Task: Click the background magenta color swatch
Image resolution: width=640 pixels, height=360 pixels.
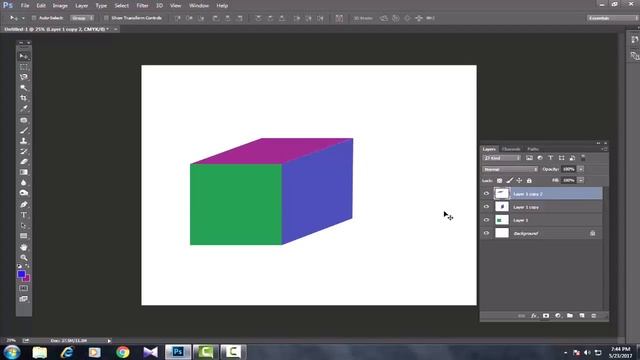Action: pos(27,279)
